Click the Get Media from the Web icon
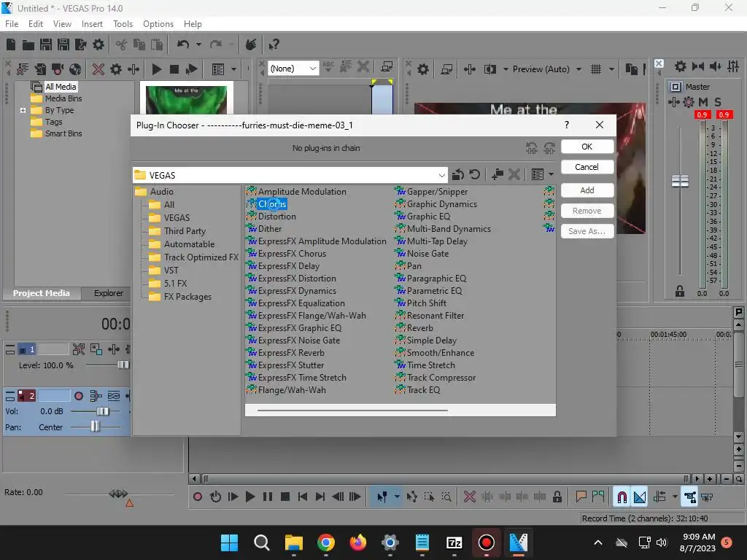Viewport: 747px width, 560px height. click(x=75, y=69)
